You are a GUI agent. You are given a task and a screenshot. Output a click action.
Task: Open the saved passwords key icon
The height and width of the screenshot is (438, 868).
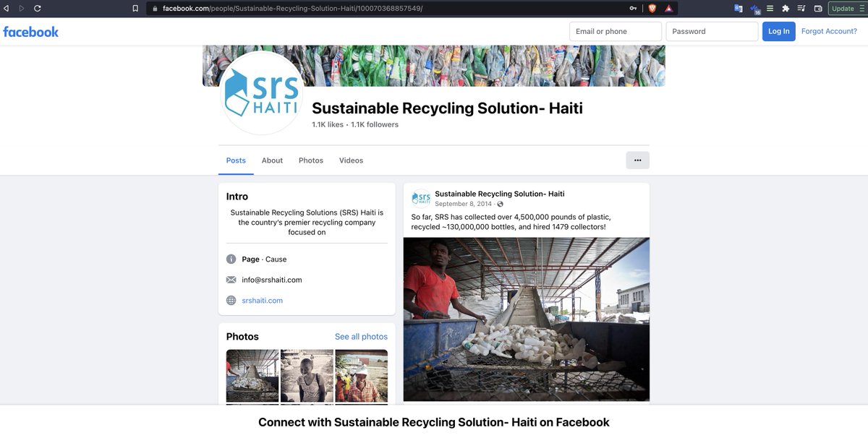click(633, 8)
